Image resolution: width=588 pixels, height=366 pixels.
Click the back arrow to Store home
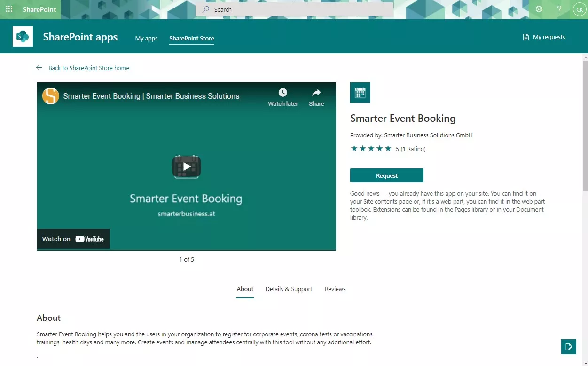click(x=39, y=68)
